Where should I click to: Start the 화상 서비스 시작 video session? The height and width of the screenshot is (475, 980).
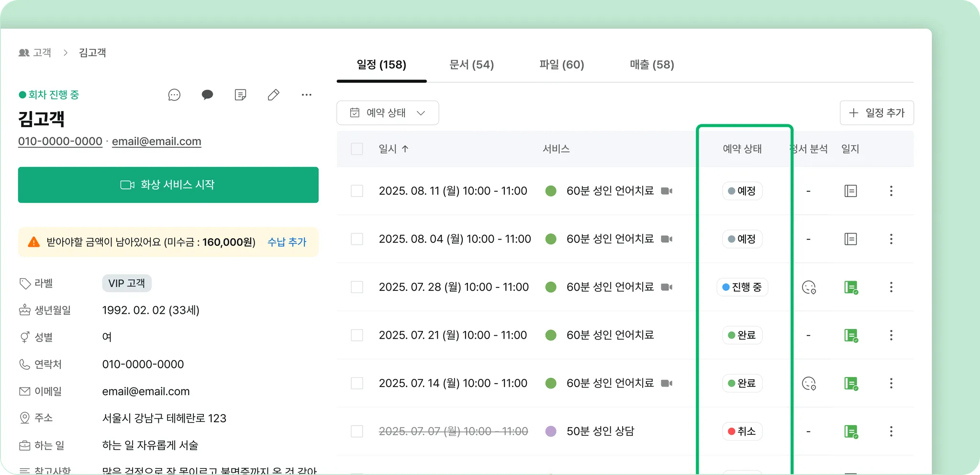pos(168,185)
